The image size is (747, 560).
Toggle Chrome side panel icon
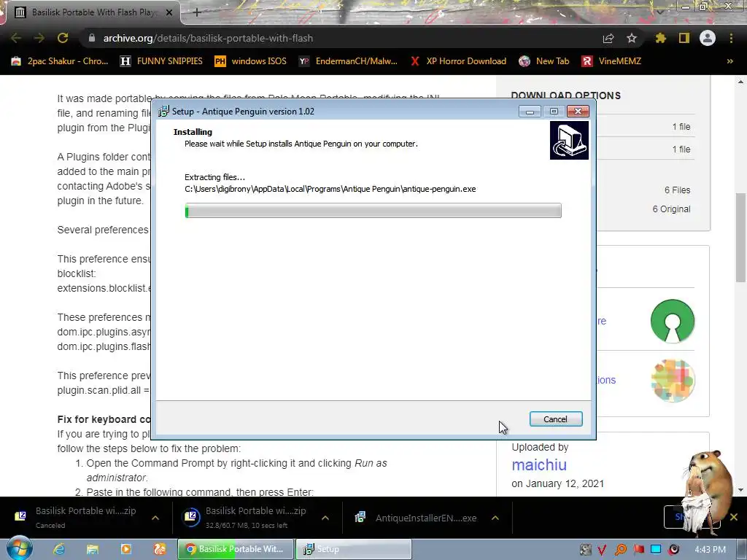point(684,38)
